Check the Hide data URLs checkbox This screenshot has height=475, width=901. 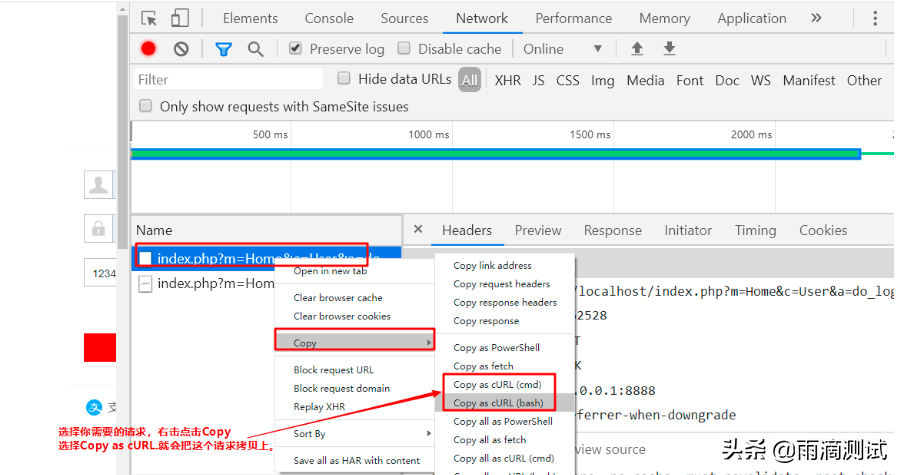point(344,79)
